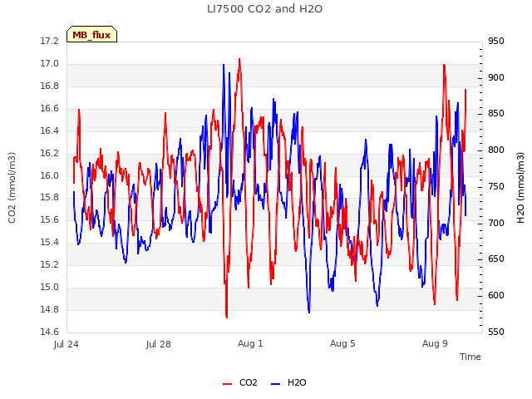Click the chart title LI7500 CO2 and H2O
The width and height of the screenshot is (532, 399).
[x=264, y=9]
